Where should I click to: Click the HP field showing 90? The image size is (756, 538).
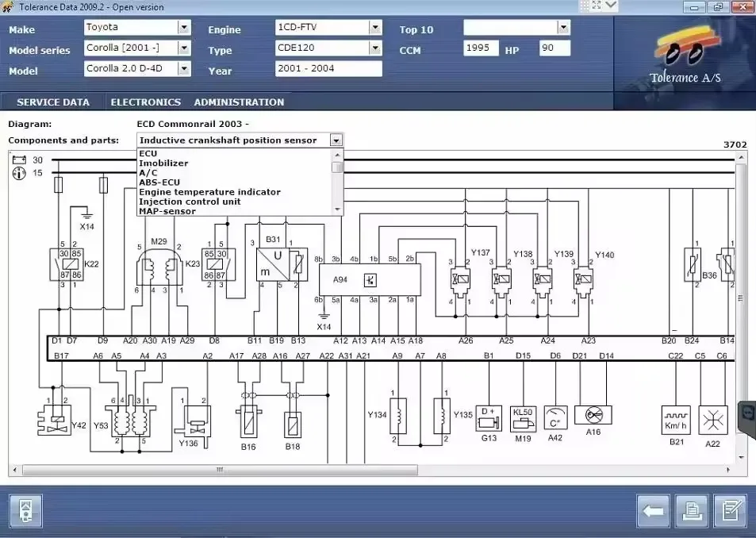[554, 48]
